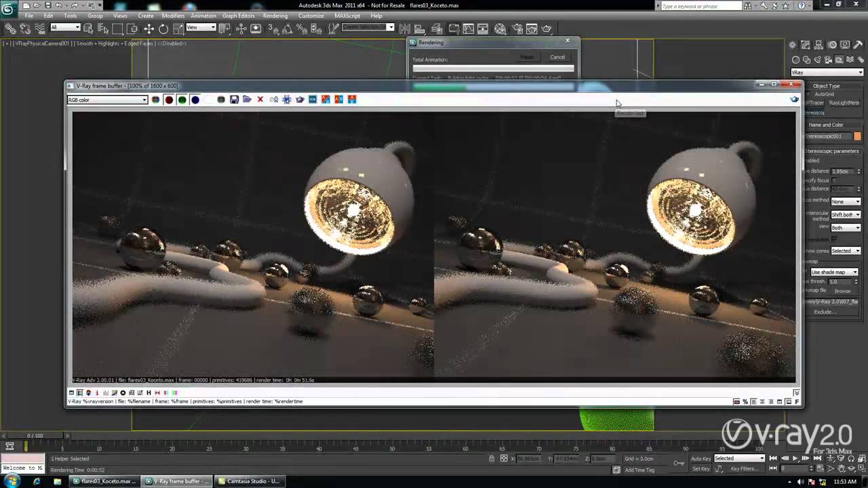The height and width of the screenshot is (488, 868).
Task: Open view Both dropdown
Action: coord(846,228)
